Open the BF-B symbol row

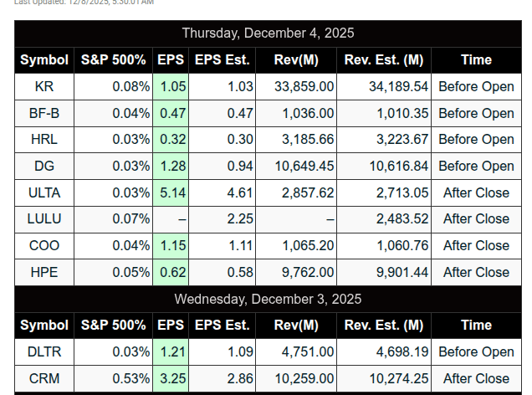44,113
